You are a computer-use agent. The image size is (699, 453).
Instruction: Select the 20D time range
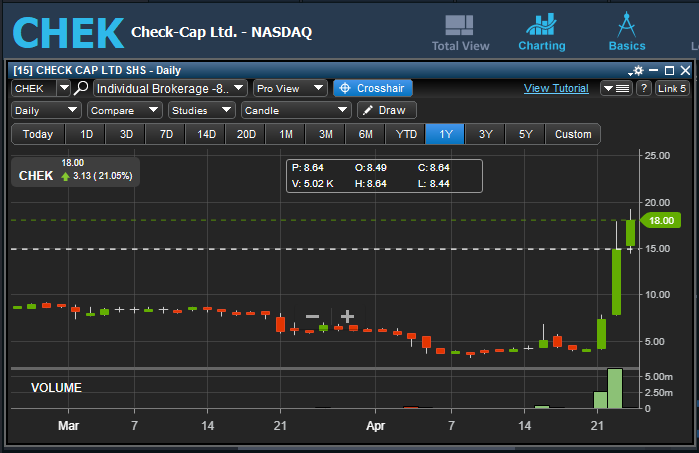coord(246,134)
